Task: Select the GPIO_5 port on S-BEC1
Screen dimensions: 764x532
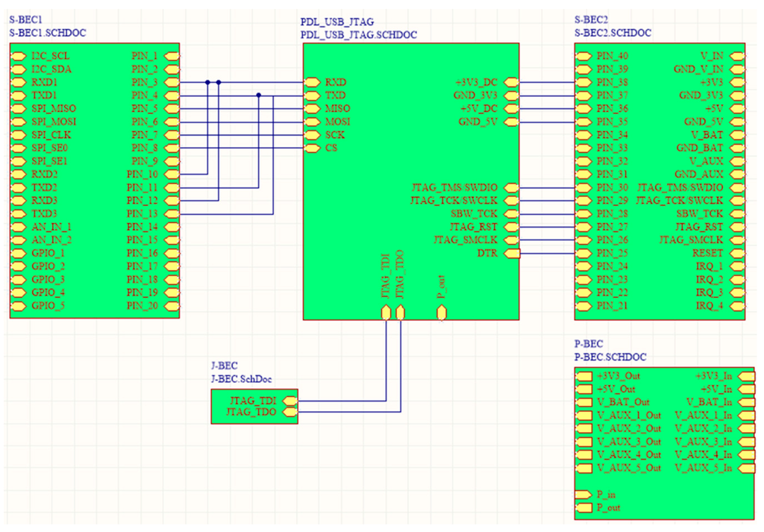Action: [18, 306]
